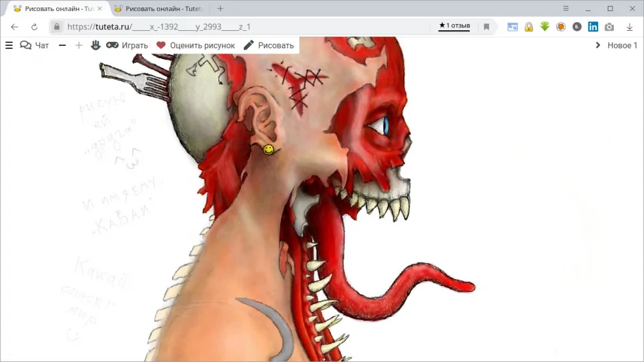Click the camera screenshot extension icon
Screen dimensions: 644x362
[609, 27]
